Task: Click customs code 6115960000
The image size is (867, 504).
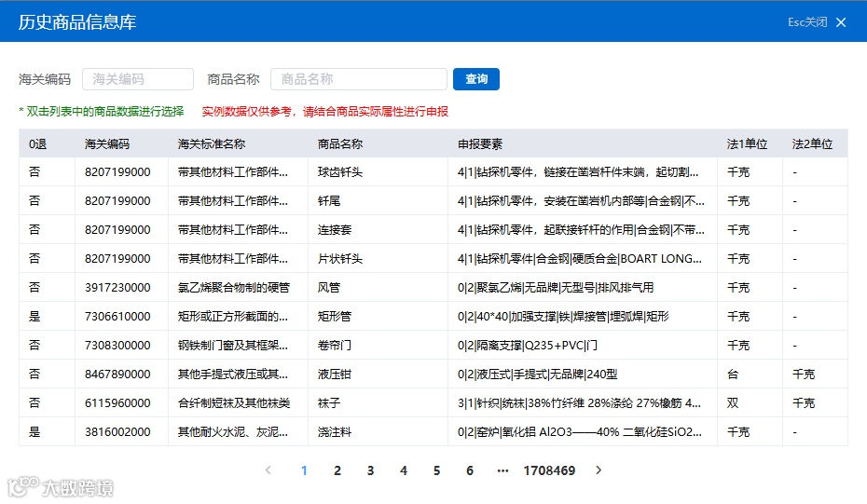Action: (117, 402)
